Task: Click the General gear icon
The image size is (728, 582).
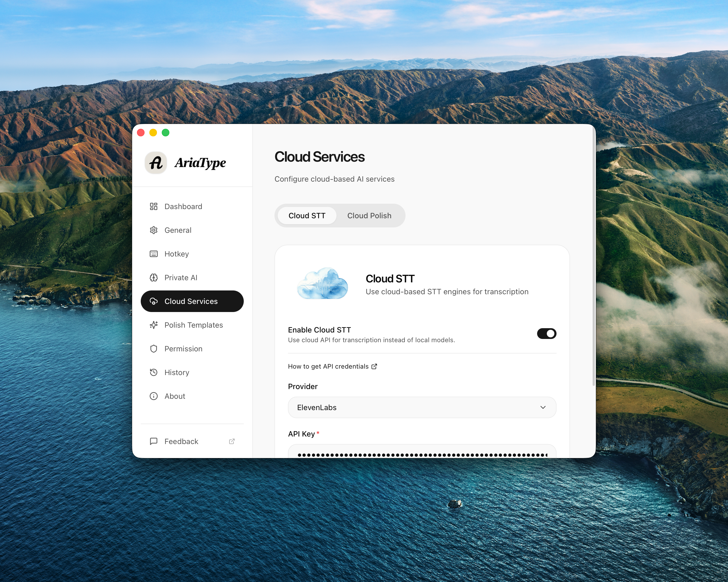Action: pyautogui.click(x=154, y=230)
